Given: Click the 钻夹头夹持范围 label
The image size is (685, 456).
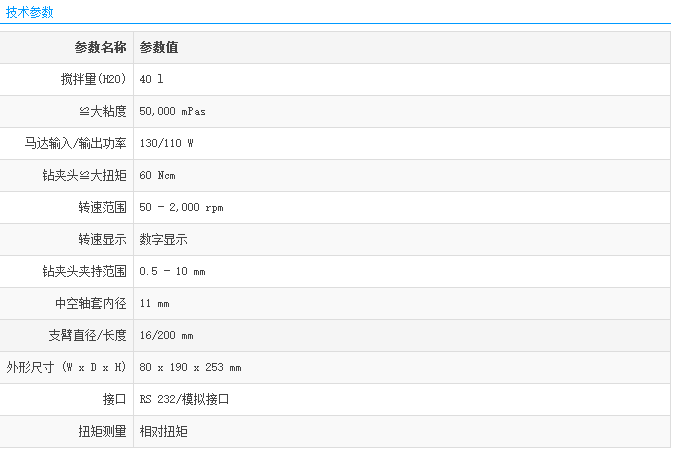Looking at the screenshot, I should 84,271.
